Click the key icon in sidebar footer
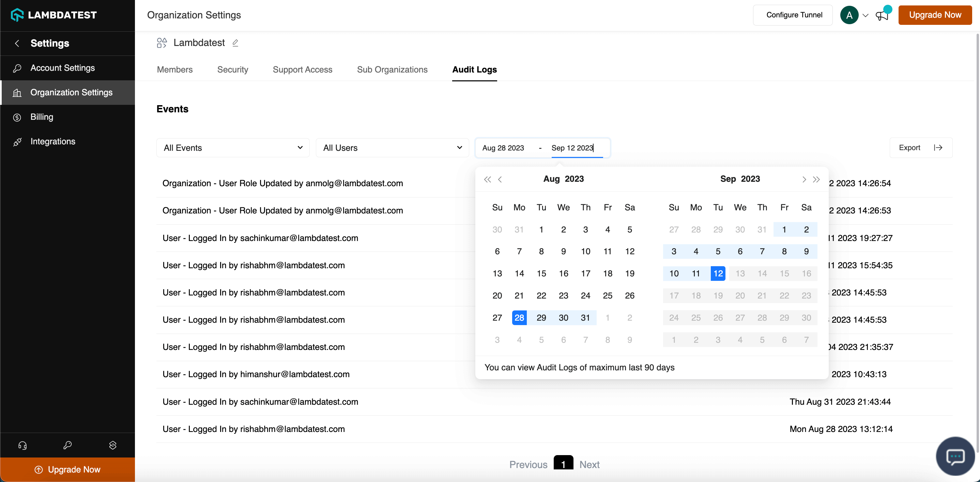This screenshot has width=980, height=482. pyautogui.click(x=67, y=445)
